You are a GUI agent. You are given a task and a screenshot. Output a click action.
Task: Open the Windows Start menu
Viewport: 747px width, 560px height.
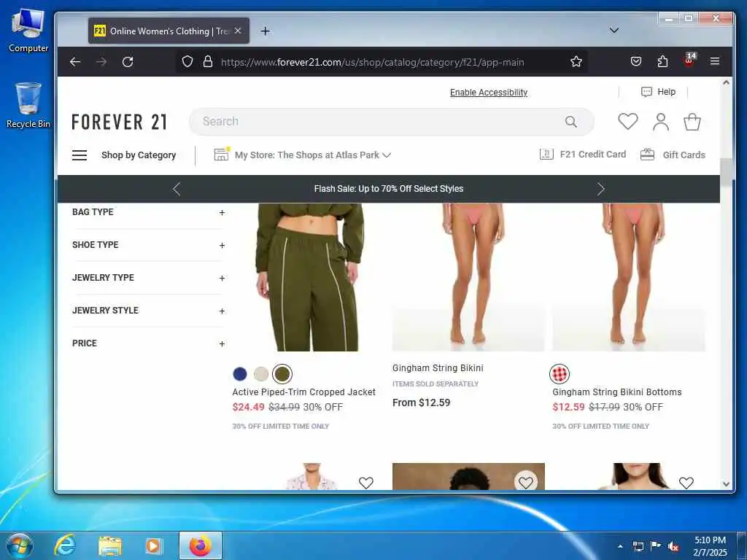[x=19, y=545]
